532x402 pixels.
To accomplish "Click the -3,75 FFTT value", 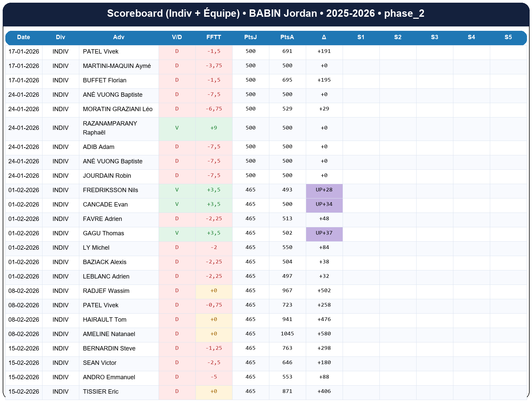I will (x=214, y=66).
